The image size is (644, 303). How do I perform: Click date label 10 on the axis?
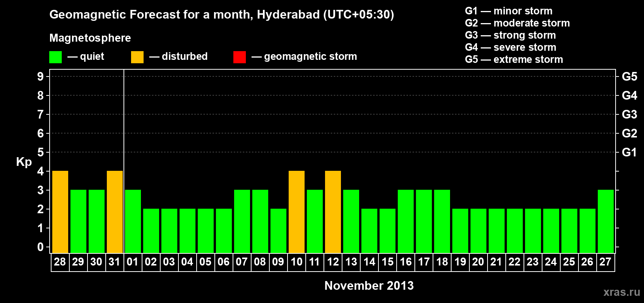pos(296,262)
